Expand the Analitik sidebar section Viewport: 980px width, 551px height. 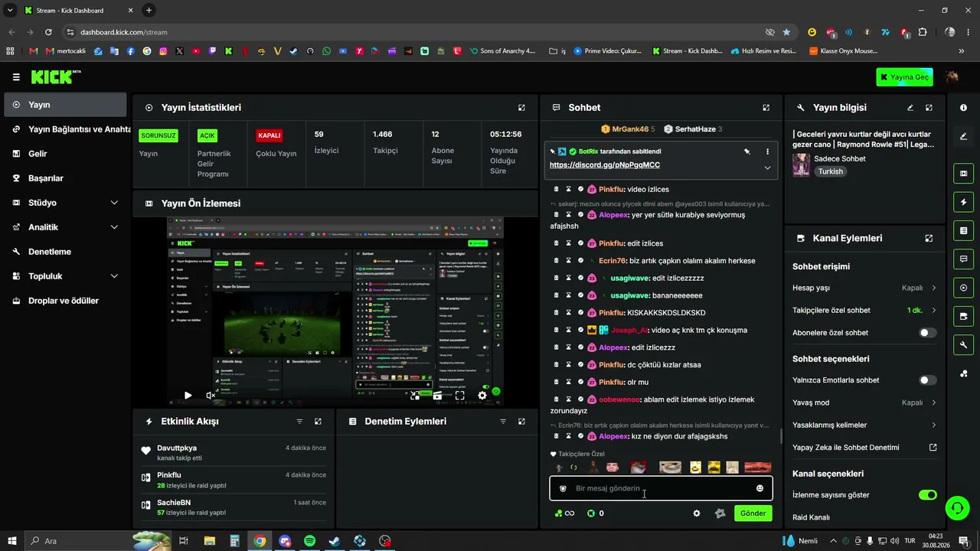(65, 227)
